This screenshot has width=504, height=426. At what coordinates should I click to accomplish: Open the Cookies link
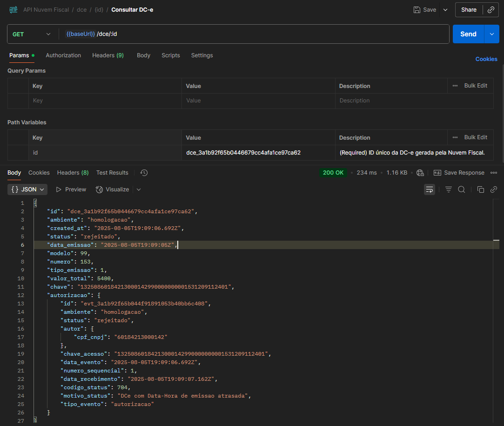pos(486,59)
